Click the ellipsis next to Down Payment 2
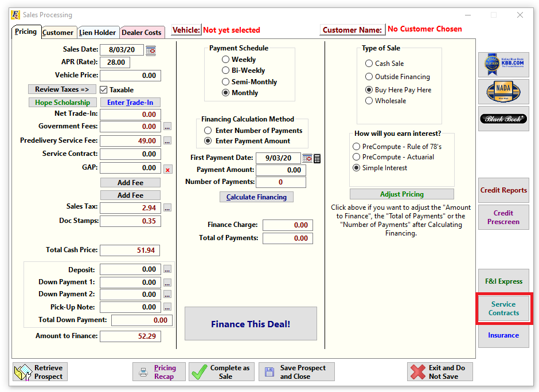Image resolution: width=539 pixels, height=392 pixels. pos(167,295)
